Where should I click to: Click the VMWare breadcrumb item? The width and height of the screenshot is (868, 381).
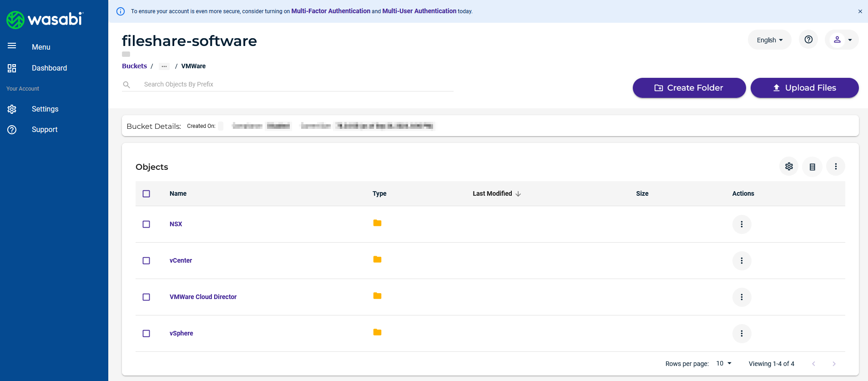[x=193, y=66]
